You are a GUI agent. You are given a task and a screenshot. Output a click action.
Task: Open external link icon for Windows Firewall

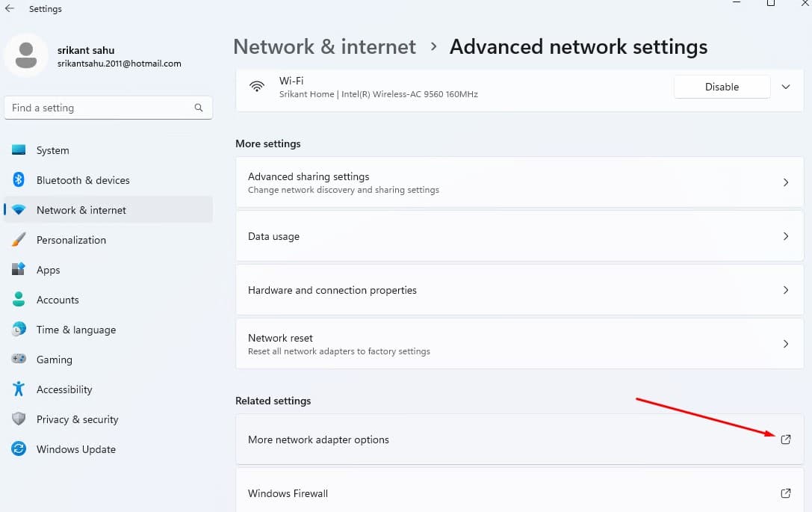[x=786, y=493]
